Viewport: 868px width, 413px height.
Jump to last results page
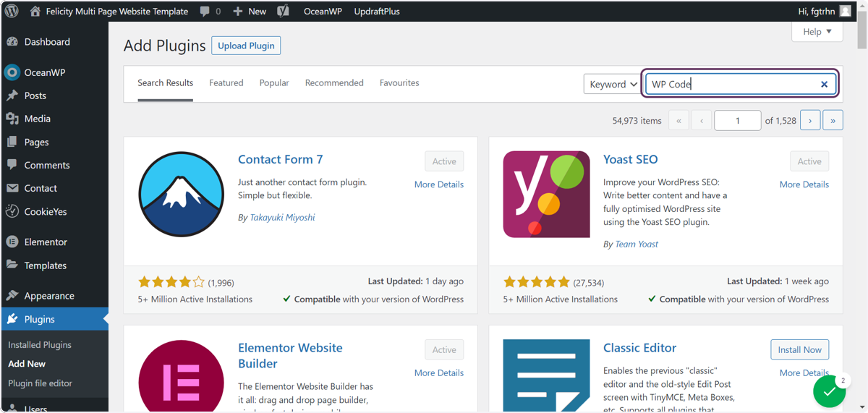pos(833,121)
